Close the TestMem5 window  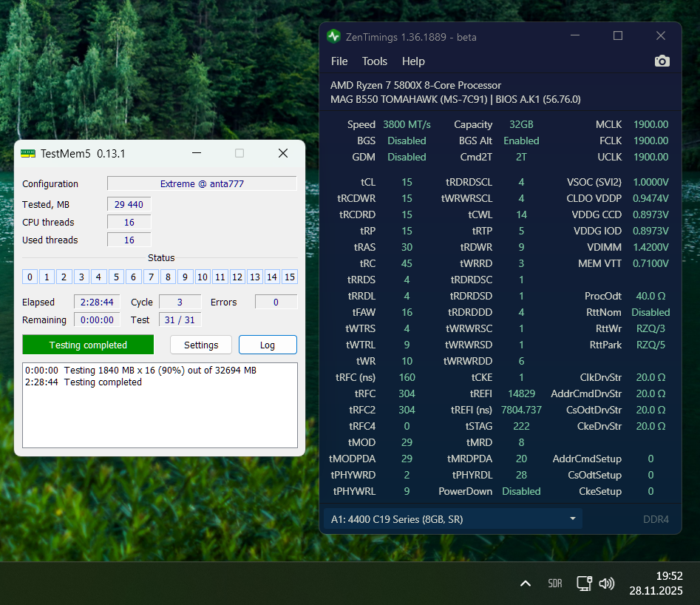coord(282,153)
